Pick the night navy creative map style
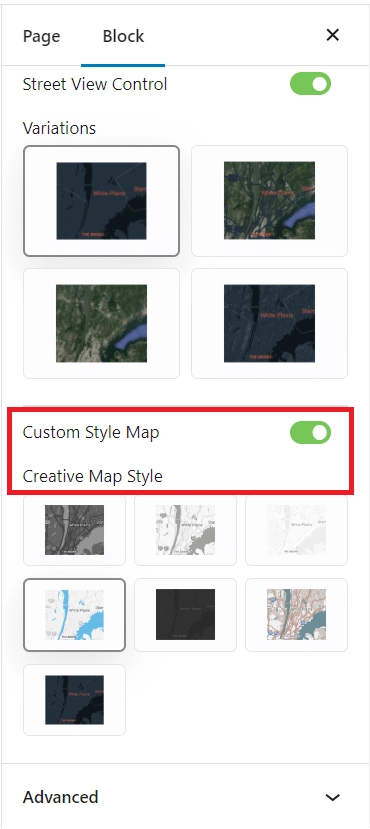Viewport: 370px width, 829px height. coord(75,700)
